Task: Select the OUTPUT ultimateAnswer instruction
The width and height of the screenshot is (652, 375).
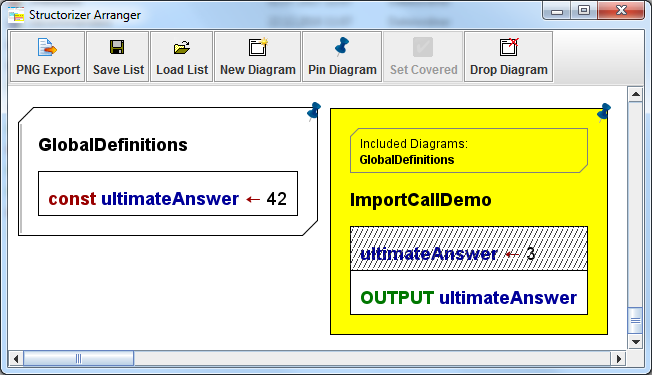Action: click(x=469, y=293)
